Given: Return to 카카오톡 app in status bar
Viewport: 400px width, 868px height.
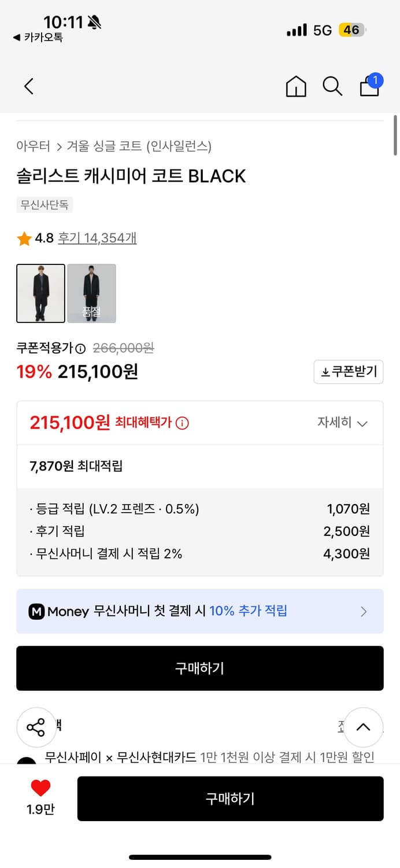Looking at the screenshot, I should point(38,38).
